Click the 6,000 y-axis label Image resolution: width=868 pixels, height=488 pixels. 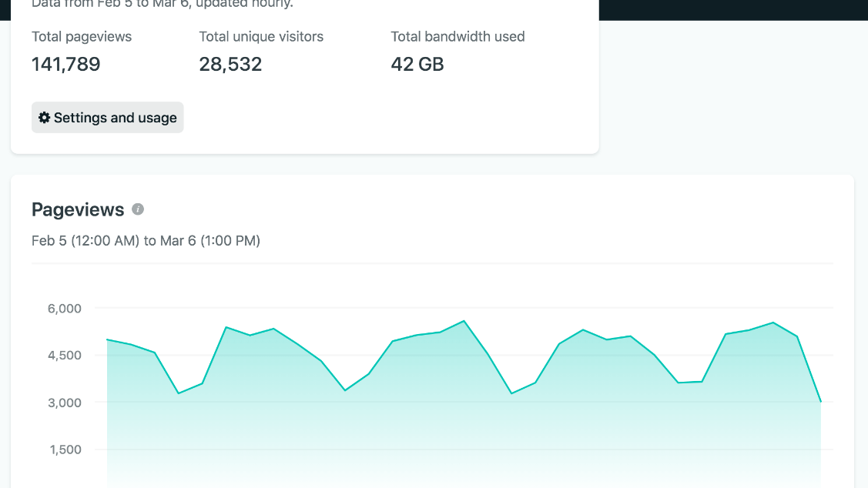point(65,309)
